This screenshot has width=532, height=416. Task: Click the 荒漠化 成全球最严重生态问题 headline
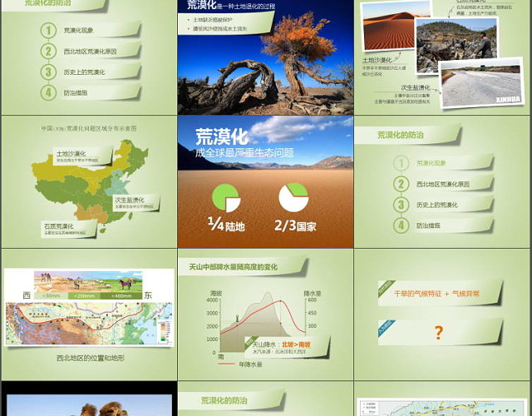point(244,143)
